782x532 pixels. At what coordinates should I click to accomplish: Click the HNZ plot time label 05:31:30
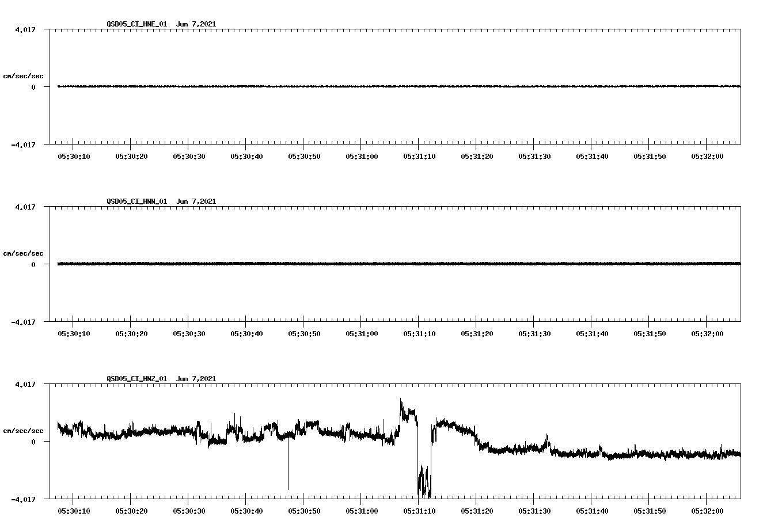tap(534, 511)
